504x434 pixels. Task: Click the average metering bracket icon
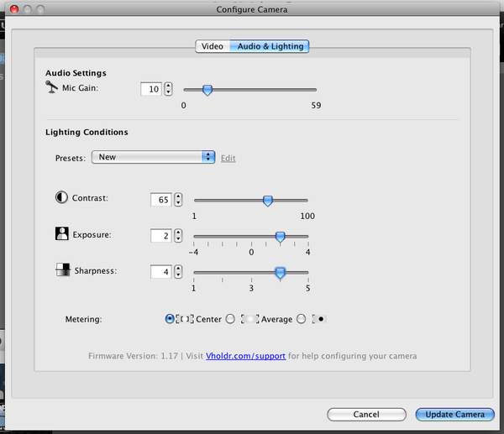(250, 319)
